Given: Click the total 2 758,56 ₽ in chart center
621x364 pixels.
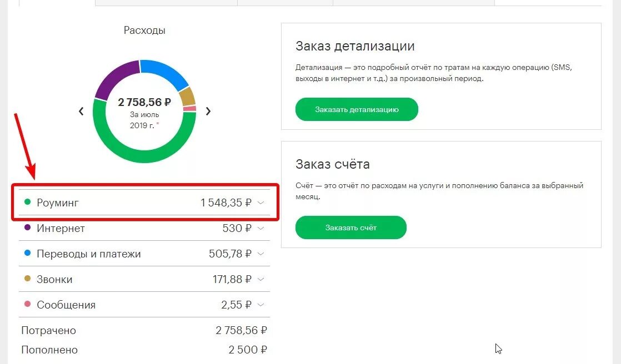Looking at the screenshot, I should pos(144,102).
